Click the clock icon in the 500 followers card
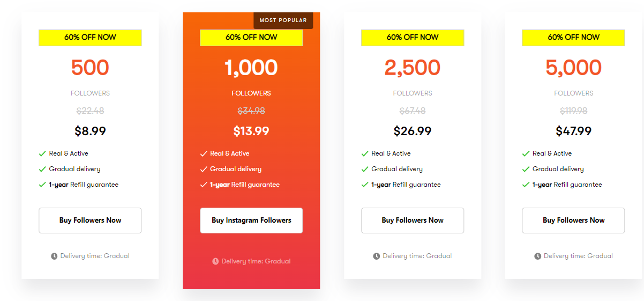The height and width of the screenshot is (301, 644). point(54,256)
